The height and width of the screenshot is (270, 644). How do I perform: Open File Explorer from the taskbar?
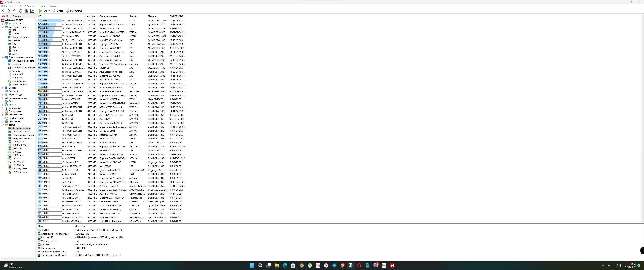point(277,265)
